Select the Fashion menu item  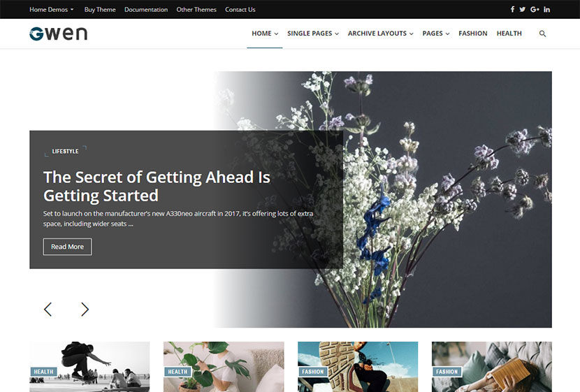click(x=472, y=34)
